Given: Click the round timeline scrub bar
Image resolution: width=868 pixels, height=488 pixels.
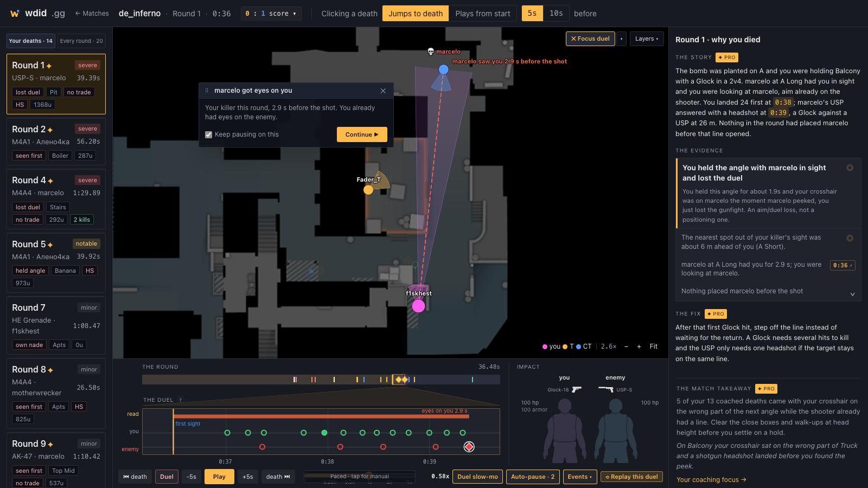Looking at the screenshot, I should (321, 380).
